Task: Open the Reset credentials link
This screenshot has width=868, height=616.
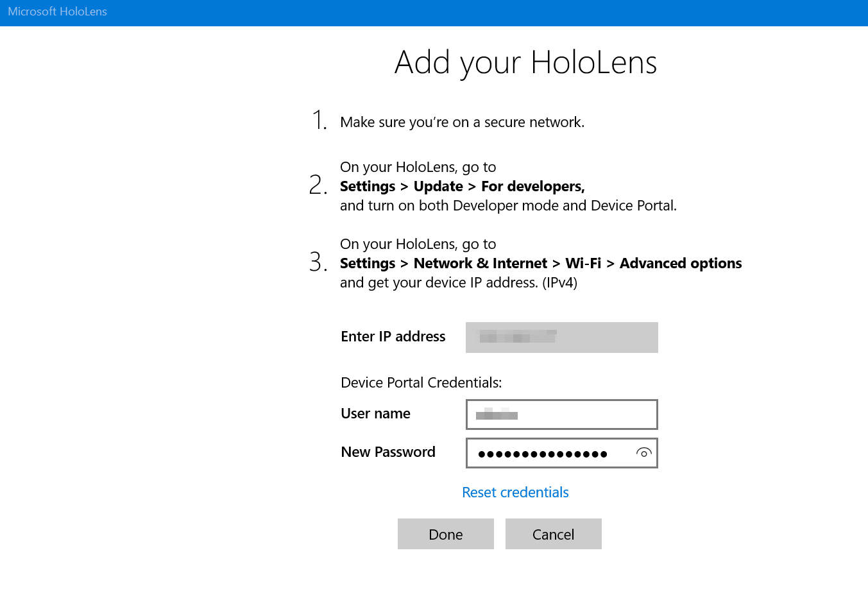Action: pyautogui.click(x=515, y=492)
